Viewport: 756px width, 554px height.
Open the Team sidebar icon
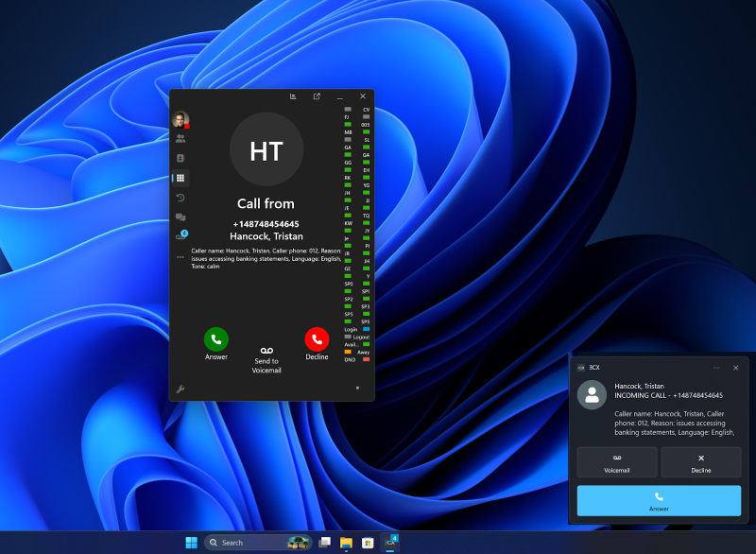pos(180,139)
